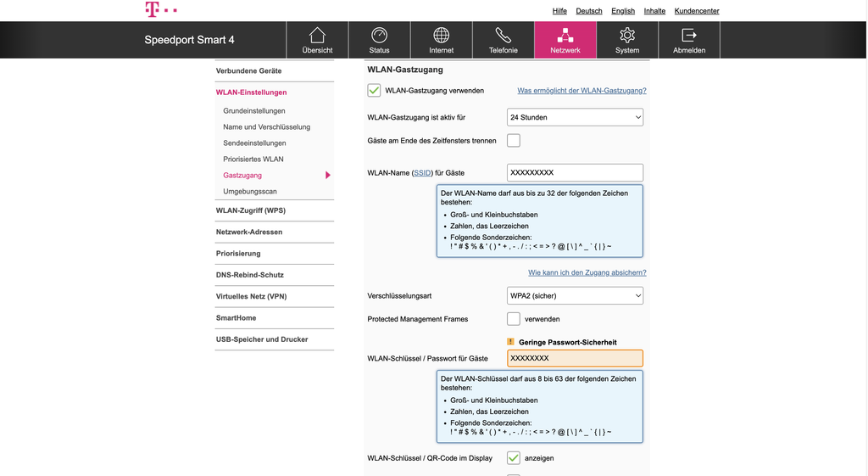This screenshot has height=476, width=868.
Task: Toggle WLAN-Schlüssel / QR-Code anzeigen checkbox
Action: tap(514, 458)
